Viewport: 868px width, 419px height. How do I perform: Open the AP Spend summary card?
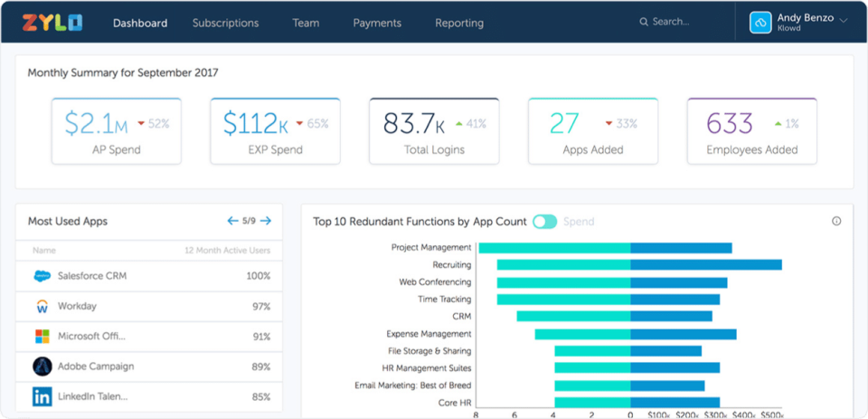[117, 131]
